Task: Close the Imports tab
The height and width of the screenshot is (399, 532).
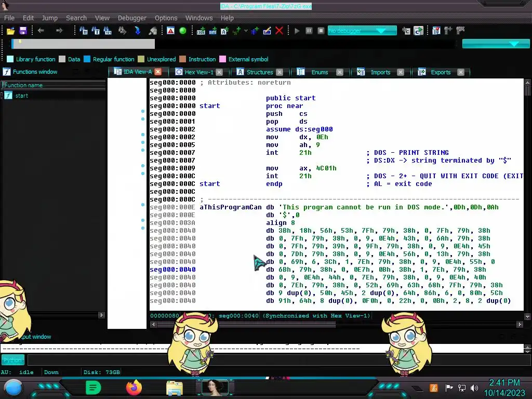Action: [x=401, y=72]
